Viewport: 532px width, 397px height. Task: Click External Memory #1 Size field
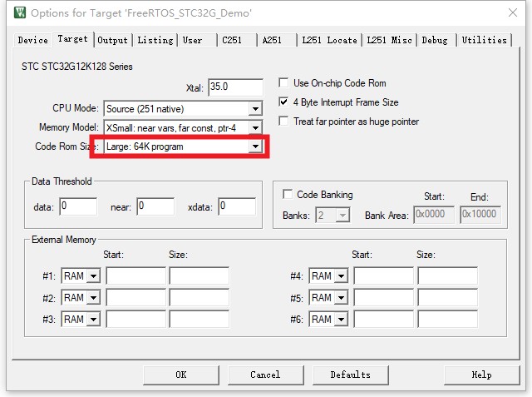(199, 275)
